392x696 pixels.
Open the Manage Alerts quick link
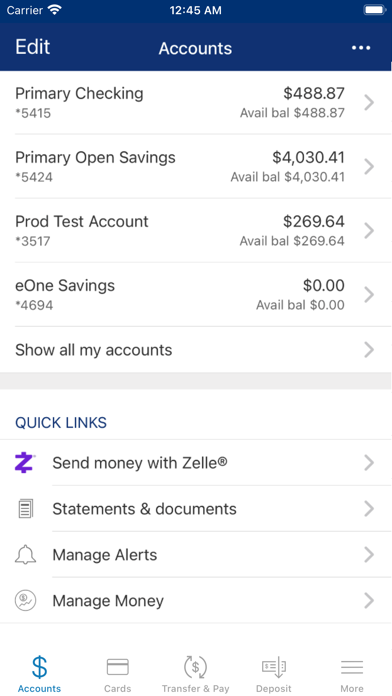(x=196, y=555)
